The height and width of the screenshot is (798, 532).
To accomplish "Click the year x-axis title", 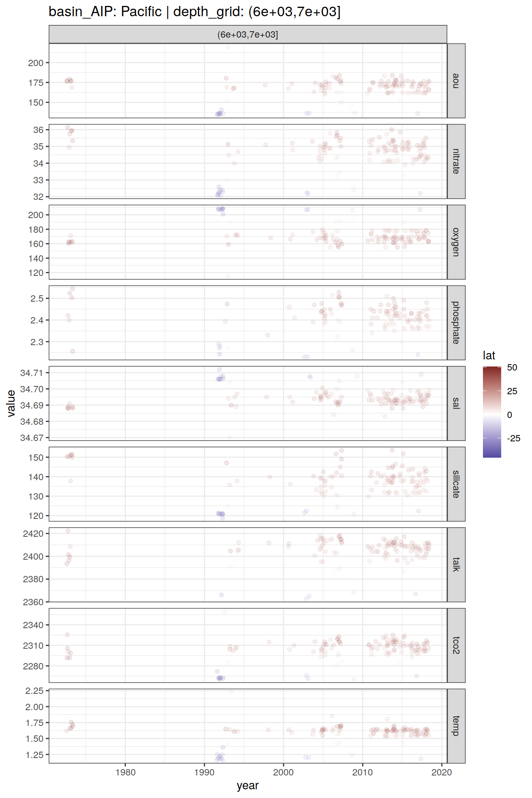I will pyautogui.click(x=248, y=786).
